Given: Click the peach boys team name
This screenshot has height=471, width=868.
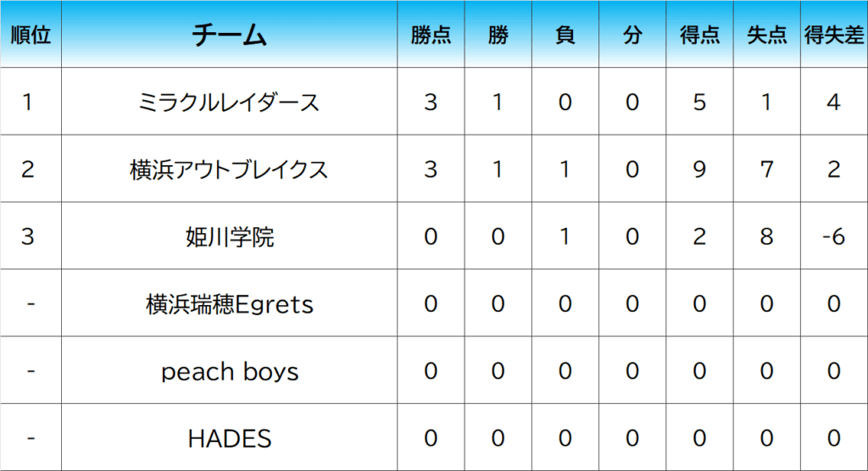Looking at the screenshot, I should tap(229, 371).
